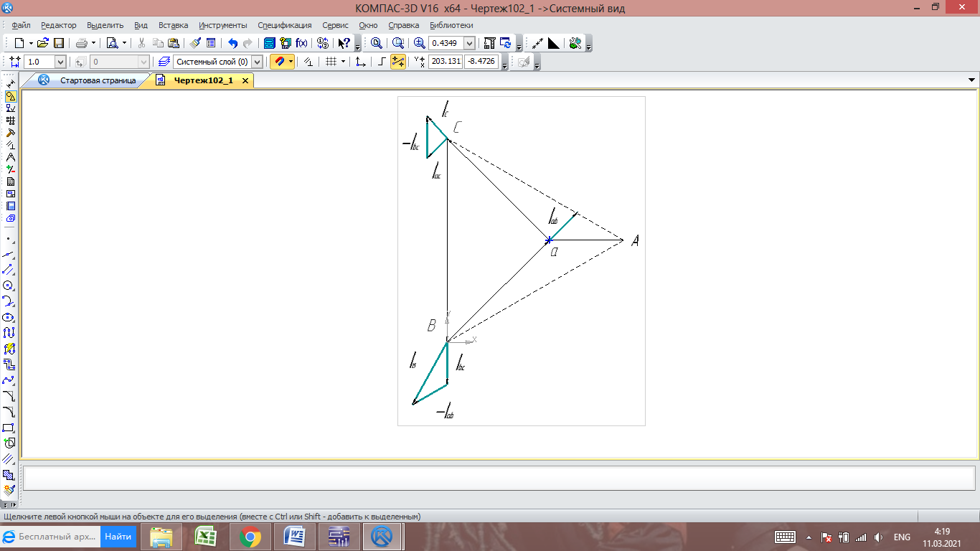Click the Undo arrow in the toolbar
The height and width of the screenshot is (551, 980).
point(232,43)
